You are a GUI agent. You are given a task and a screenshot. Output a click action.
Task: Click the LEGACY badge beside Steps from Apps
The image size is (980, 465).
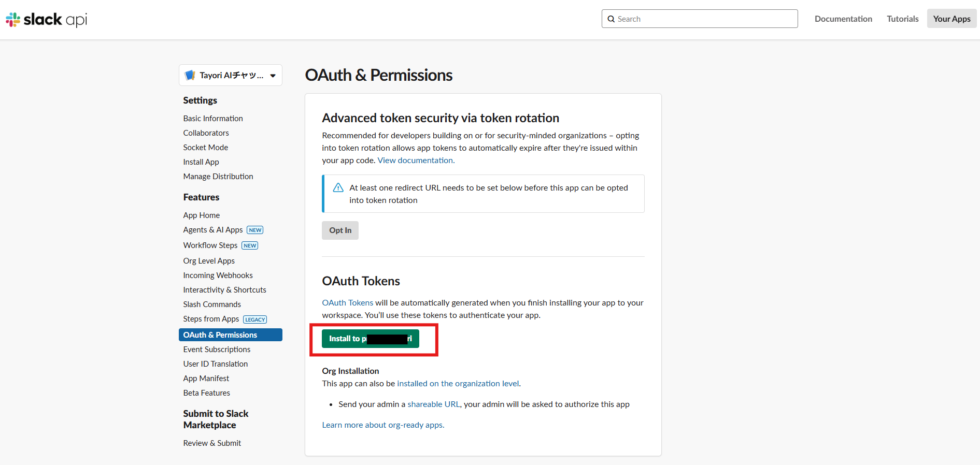[255, 319]
